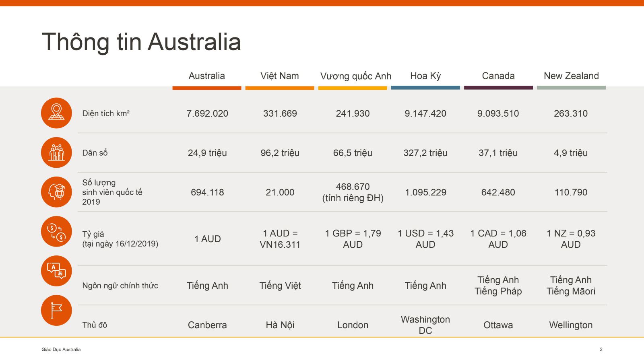The height and width of the screenshot is (362, 644).
Task: Click the blue bar under Hoa Kỳ
Action: tap(425, 88)
